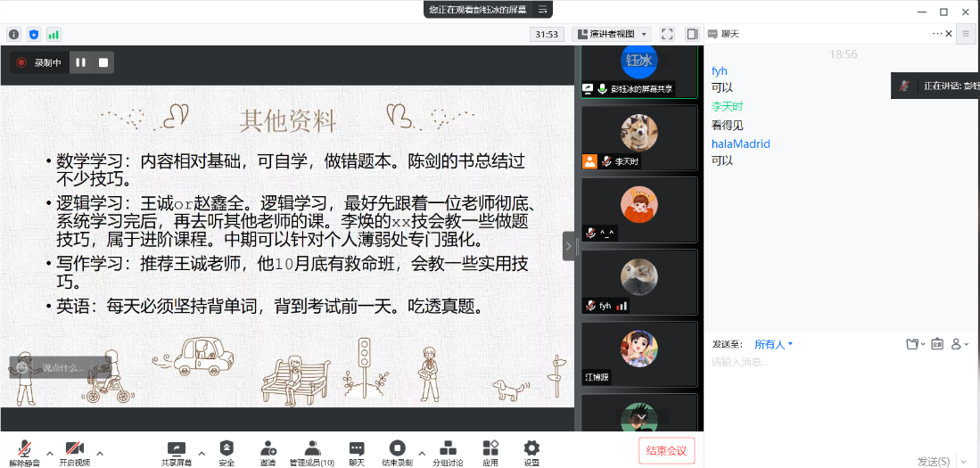The height and width of the screenshot is (468, 980).
Task: Enter full screen mode
Action: pos(666,34)
